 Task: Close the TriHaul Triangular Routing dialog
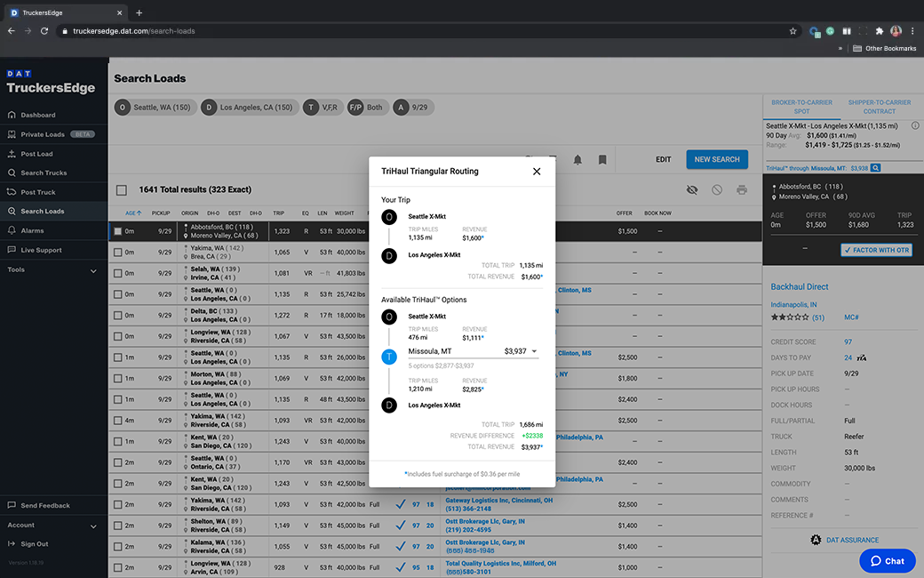click(537, 172)
